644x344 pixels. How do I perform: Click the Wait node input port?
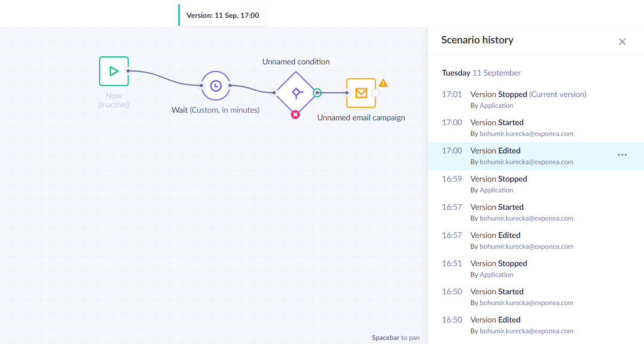201,85
